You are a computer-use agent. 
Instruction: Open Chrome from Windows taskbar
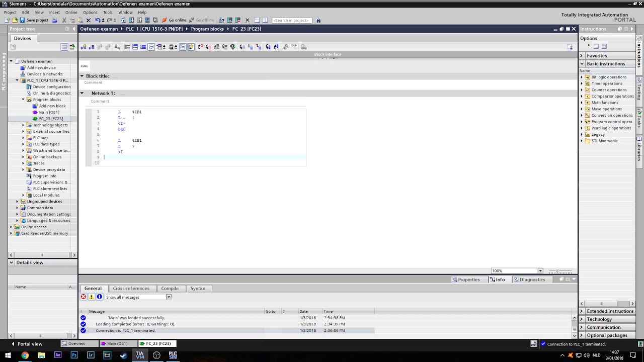[x=25, y=355]
